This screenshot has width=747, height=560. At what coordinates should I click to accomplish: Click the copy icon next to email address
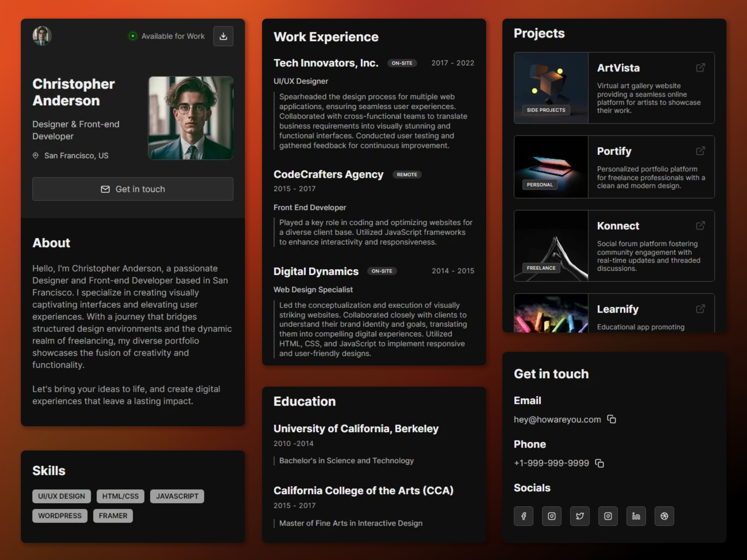(612, 419)
